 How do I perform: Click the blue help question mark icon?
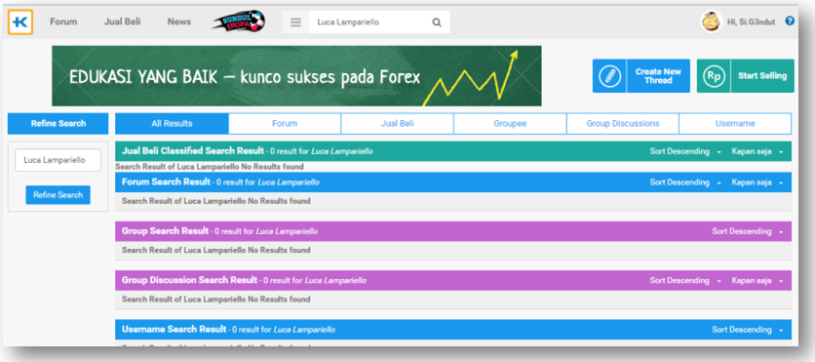point(790,21)
